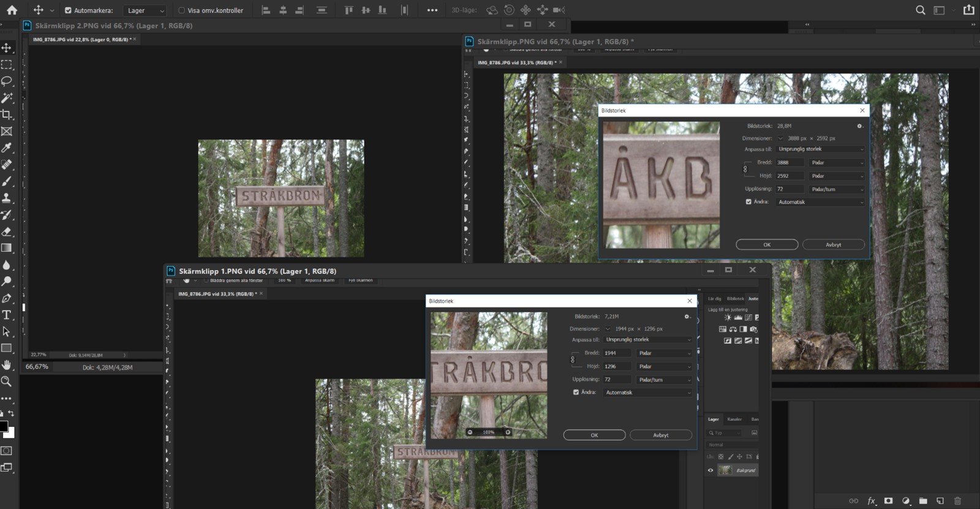
Task: Hide the Bakgrund layer with eye icon
Action: 710,470
